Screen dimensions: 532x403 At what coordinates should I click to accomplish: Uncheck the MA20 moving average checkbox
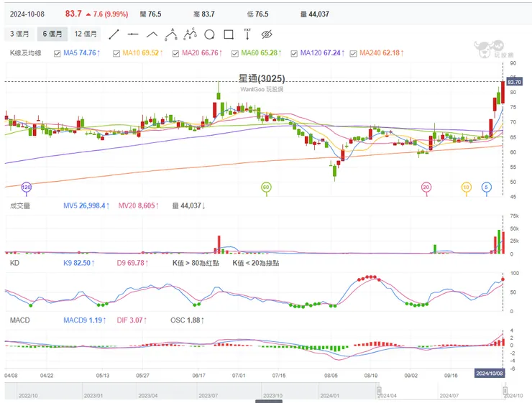click(175, 54)
